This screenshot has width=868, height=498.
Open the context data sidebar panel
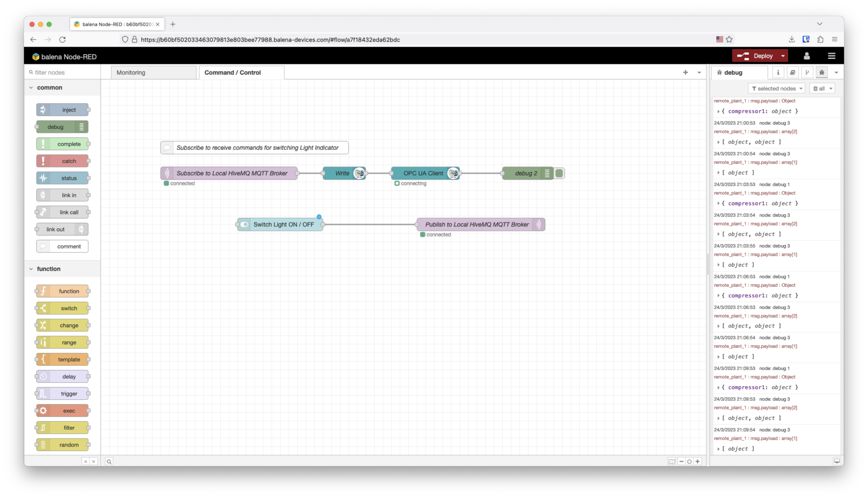click(807, 72)
